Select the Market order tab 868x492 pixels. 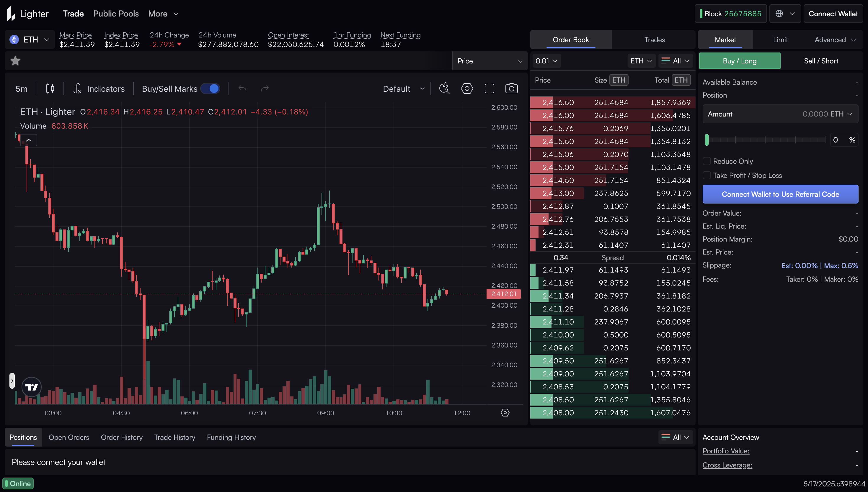[x=725, y=40]
